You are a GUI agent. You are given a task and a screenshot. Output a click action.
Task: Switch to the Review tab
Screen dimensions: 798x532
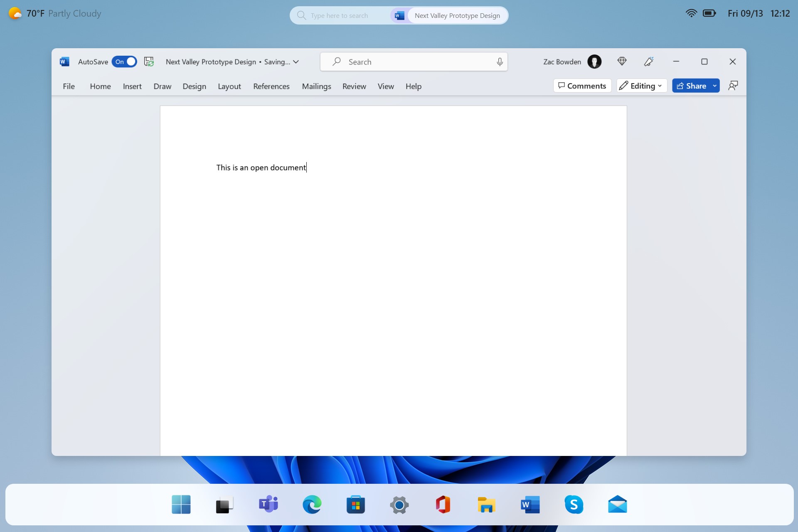pos(354,86)
